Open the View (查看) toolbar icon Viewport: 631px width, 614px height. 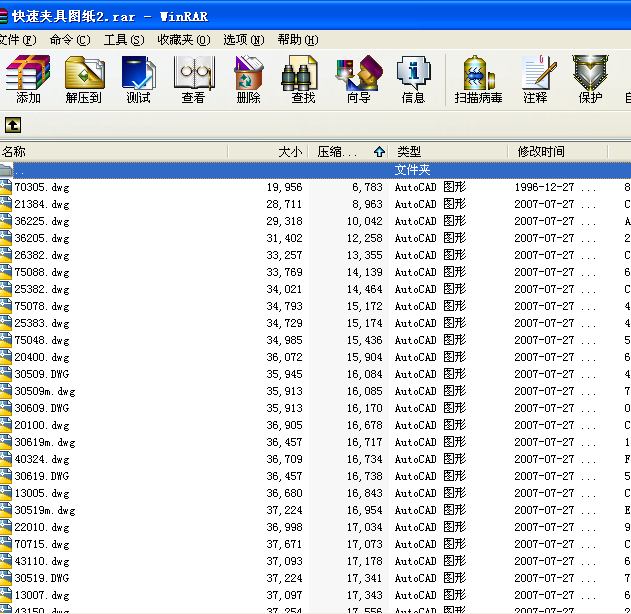click(194, 78)
